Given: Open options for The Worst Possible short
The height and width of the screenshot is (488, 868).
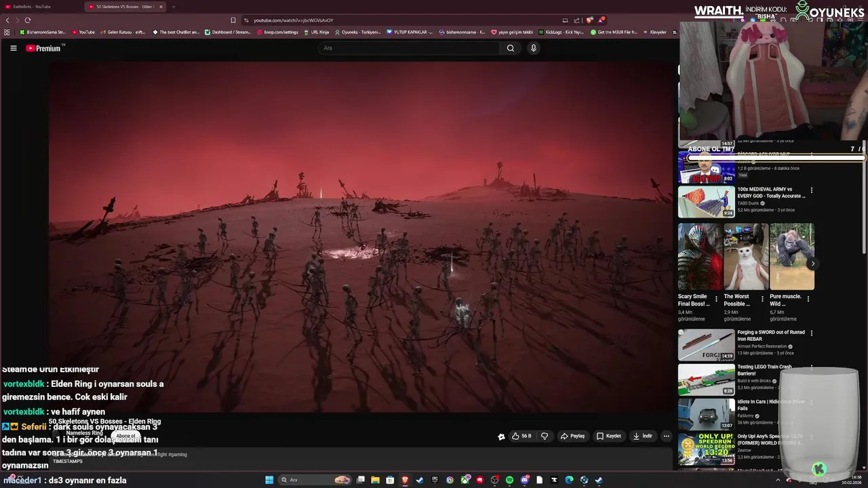Looking at the screenshot, I should pyautogui.click(x=762, y=299).
